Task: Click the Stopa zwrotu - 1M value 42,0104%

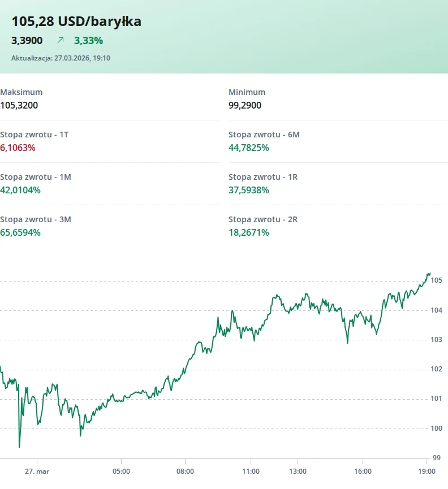Action: pyautogui.click(x=20, y=191)
